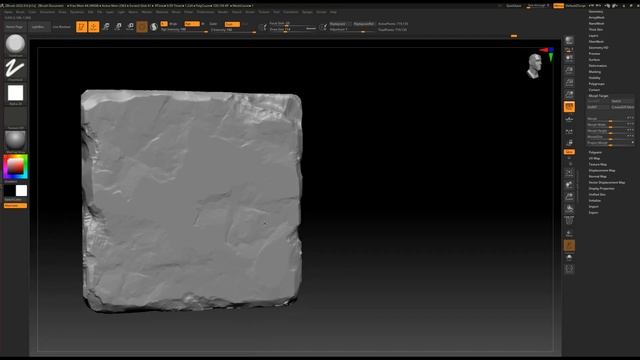640x360 pixels.
Task: Toggle the Live Boolean button
Action: click(62, 27)
